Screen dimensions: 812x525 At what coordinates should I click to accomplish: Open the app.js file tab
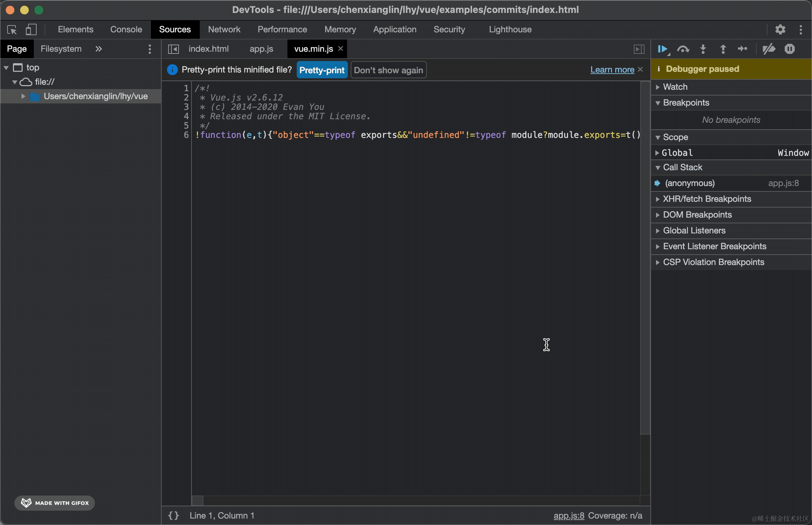(x=261, y=49)
